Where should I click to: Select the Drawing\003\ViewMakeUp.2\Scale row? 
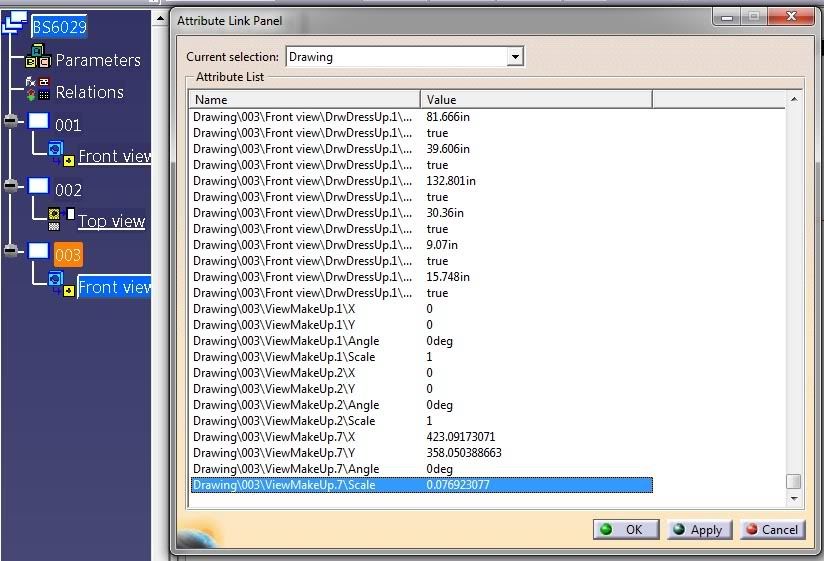pos(421,421)
